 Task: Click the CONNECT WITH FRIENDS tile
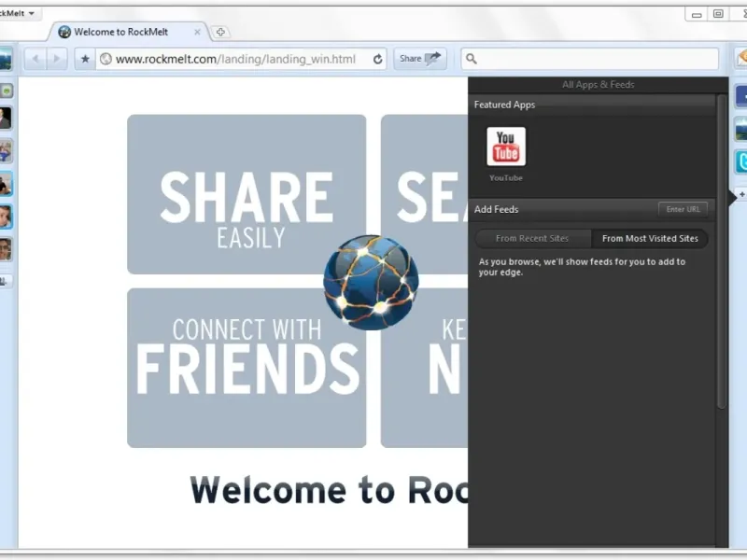[247, 368]
